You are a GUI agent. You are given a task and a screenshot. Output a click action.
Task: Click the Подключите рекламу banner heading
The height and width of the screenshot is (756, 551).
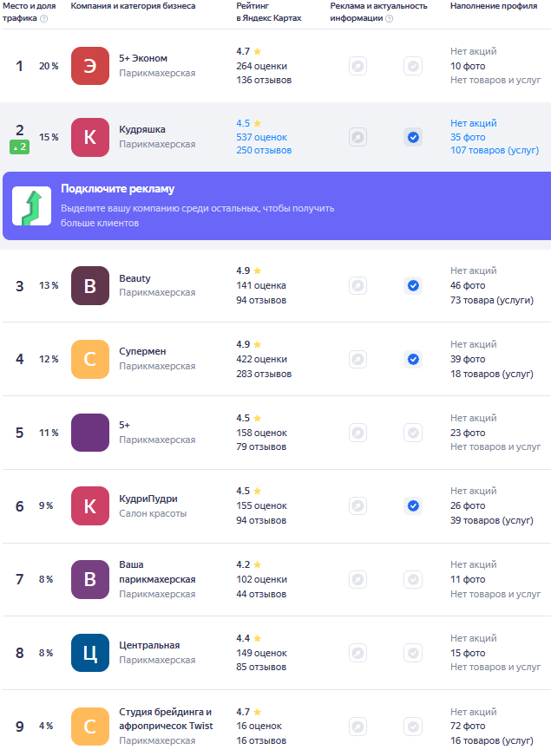point(118,189)
